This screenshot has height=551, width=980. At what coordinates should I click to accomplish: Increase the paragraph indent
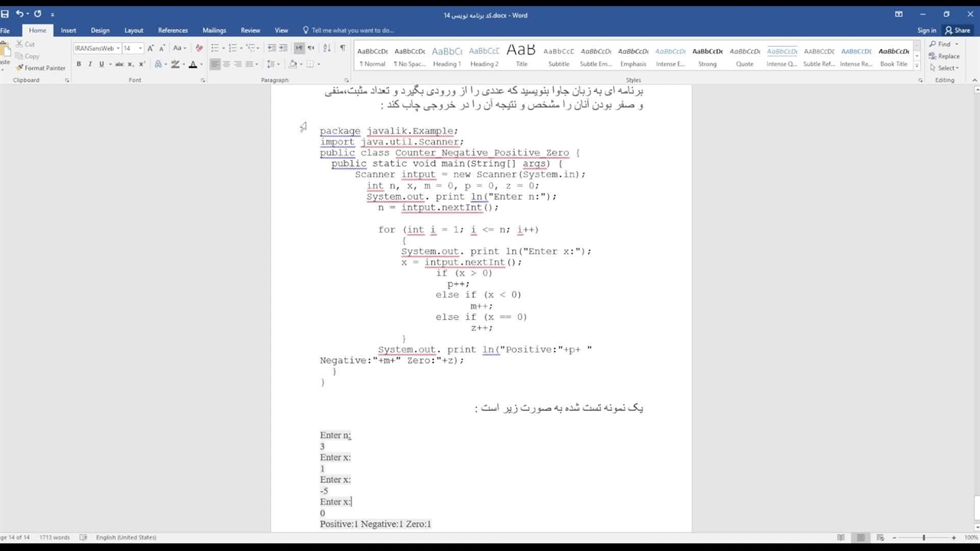click(x=283, y=48)
